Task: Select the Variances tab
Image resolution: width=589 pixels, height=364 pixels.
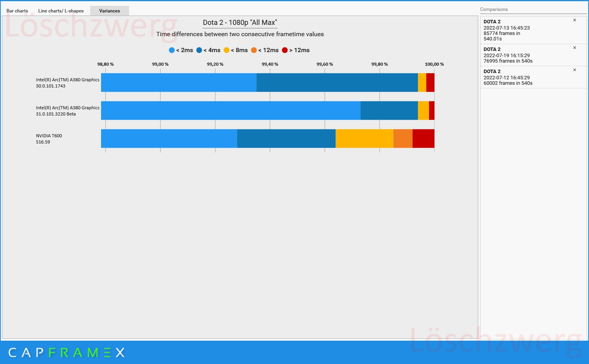Action: 110,11
